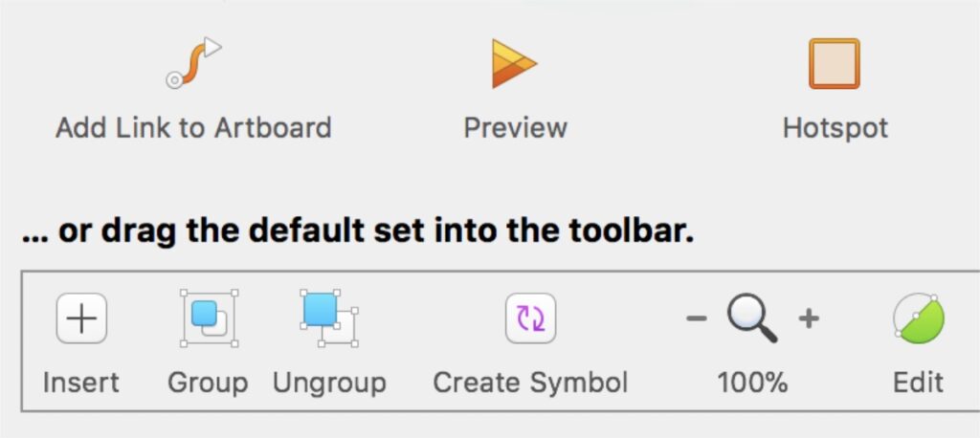The width and height of the screenshot is (980, 438).
Task: Click the Hotspot square icon
Action: (x=835, y=64)
